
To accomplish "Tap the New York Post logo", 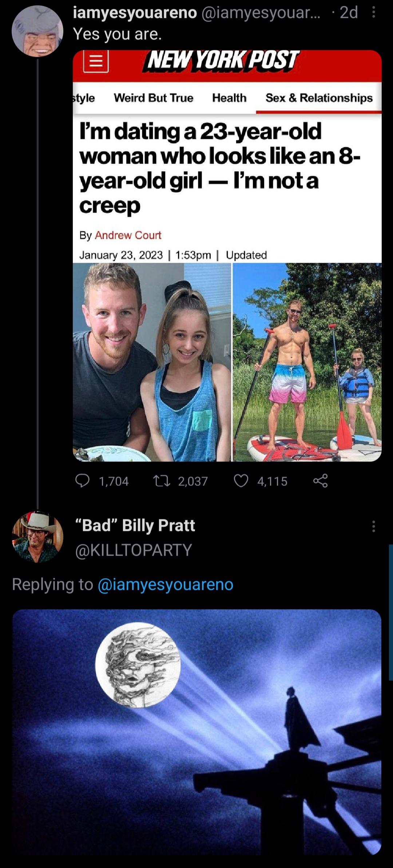I will click(x=223, y=60).
